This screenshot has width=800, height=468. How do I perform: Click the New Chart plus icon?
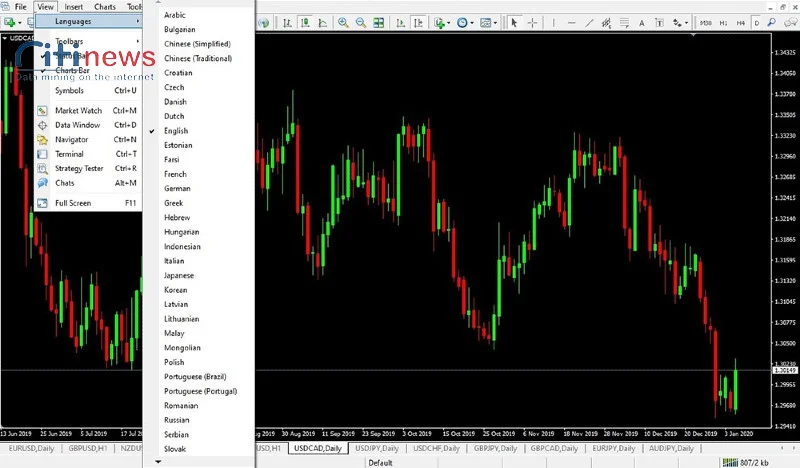click(x=12, y=22)
